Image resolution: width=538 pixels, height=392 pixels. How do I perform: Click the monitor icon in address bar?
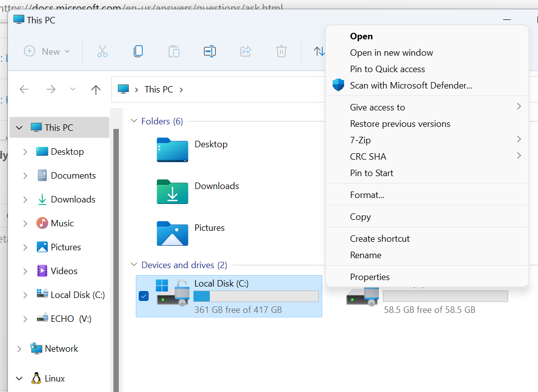[x=123, y=89]
